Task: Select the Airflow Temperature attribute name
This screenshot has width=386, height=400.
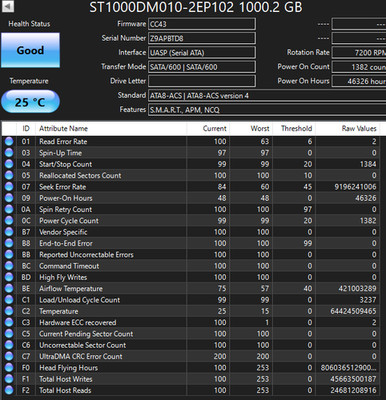Action: (x=71, y=289)
